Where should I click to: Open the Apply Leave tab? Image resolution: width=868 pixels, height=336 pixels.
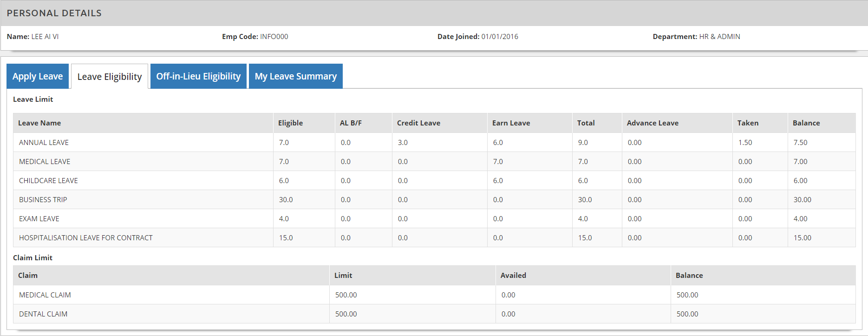38,76
